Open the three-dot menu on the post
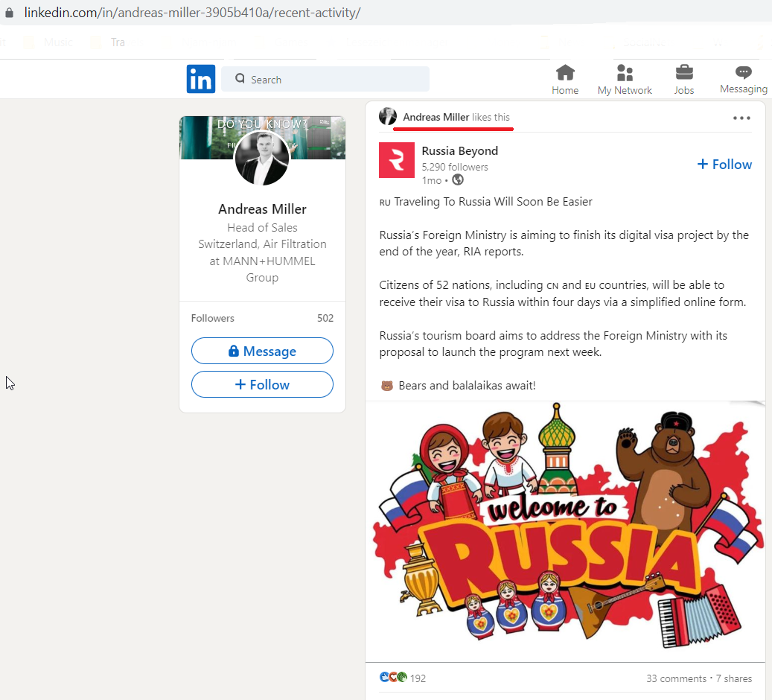This screenshot has height=700, width=772. (741, 118)
